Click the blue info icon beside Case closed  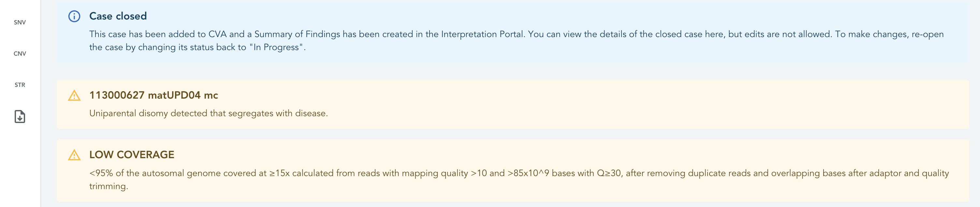(74, 16)
